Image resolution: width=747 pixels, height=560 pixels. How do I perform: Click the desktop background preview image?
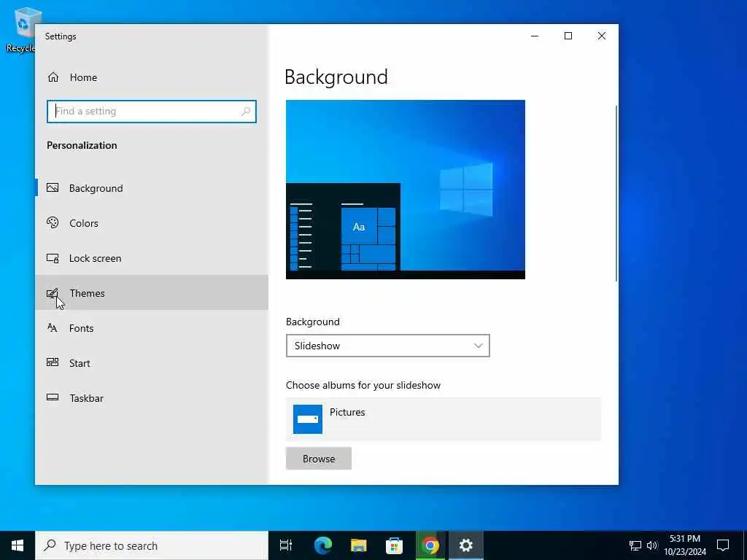pos(406,190)
